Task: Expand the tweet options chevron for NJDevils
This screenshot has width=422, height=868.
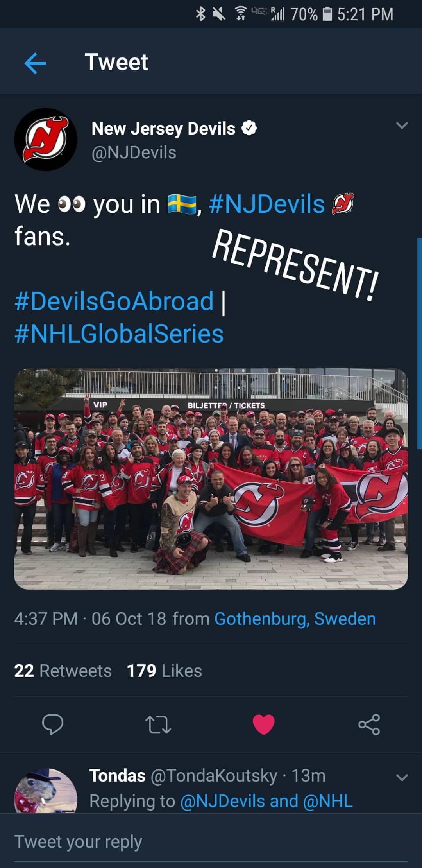Action: coord(402,125)
